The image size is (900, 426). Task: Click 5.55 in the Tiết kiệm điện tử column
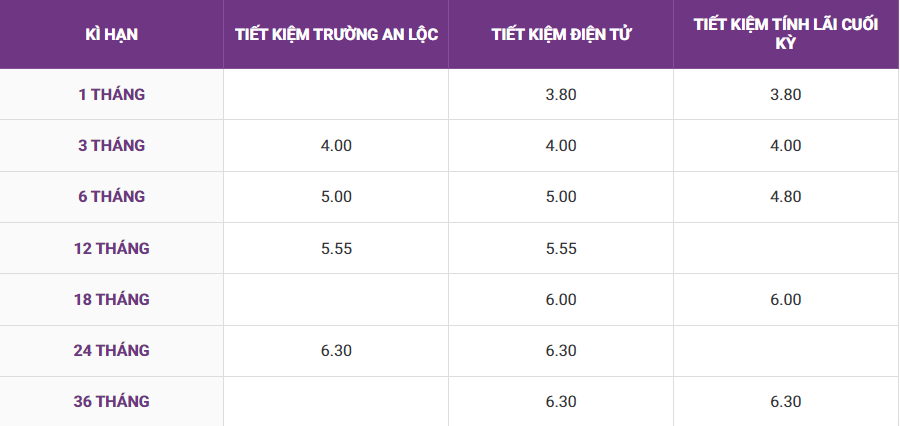(x=561, y=249)
